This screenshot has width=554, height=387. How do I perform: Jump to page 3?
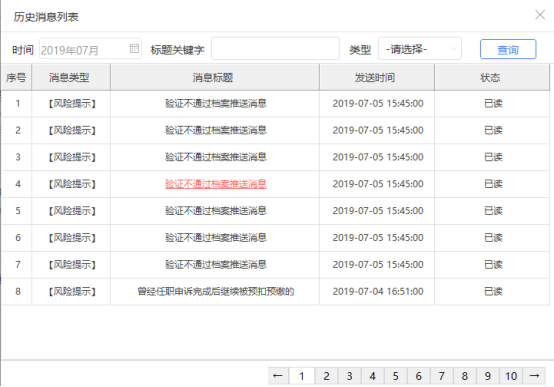(349, 376)
